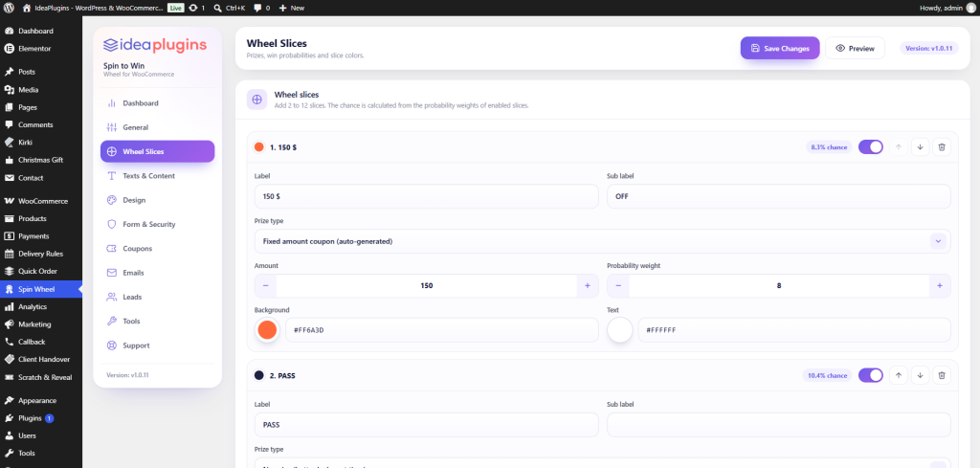Viewport: 980px width, 468px height.
Task: Switch to General settings tab
Action: tap(158, 127)
